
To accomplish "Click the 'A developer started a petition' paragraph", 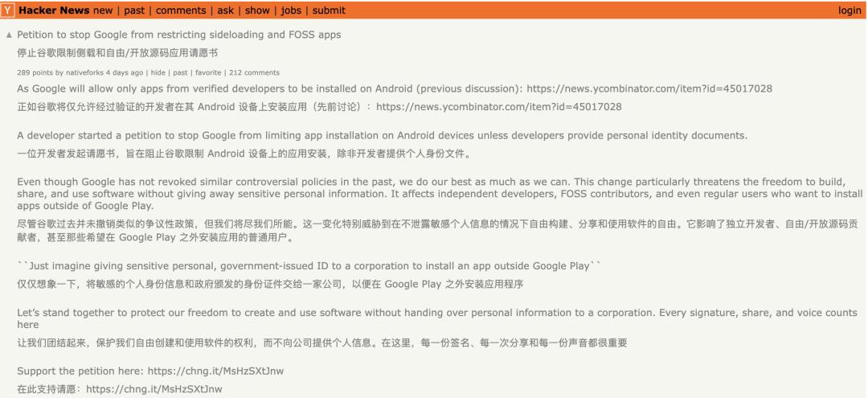I will coord(382,136).
